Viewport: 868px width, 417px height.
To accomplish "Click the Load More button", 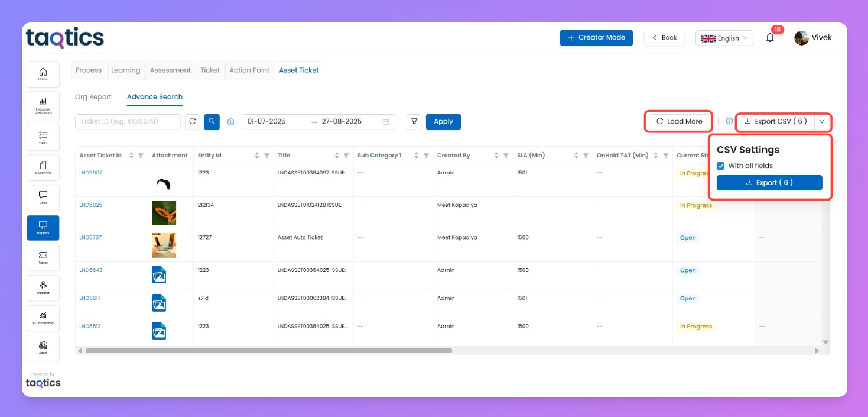I will point(679,121).
